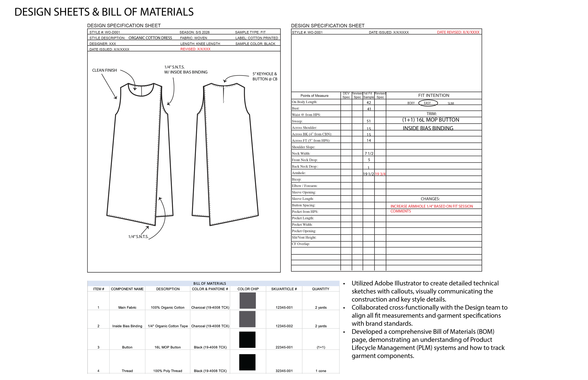
Task: Click the SKU/ARTICLE # column header
Action: point(284,289)
